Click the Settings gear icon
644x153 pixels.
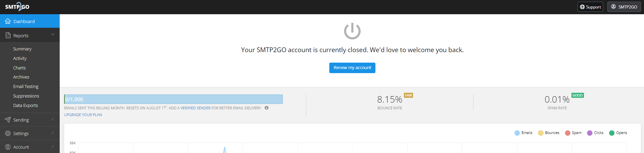[x=8, y=133]
